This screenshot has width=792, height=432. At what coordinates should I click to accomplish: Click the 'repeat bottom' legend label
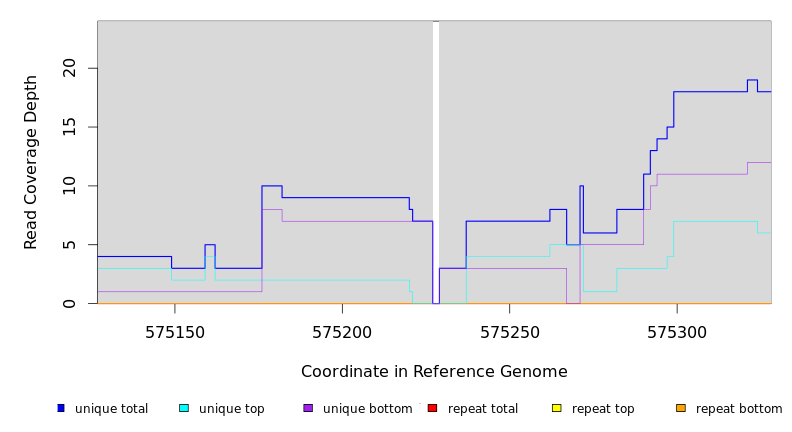[739, 409]
